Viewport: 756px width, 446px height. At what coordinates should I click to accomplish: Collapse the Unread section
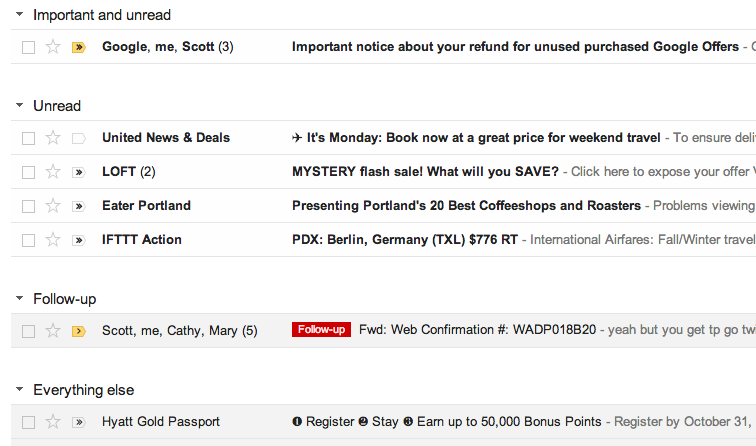(x=19, y=105)
